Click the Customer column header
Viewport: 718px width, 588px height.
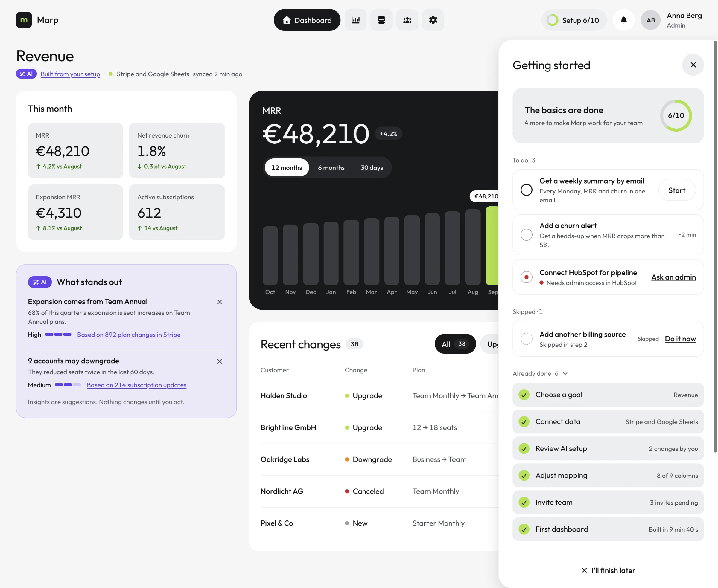point(275,370)
